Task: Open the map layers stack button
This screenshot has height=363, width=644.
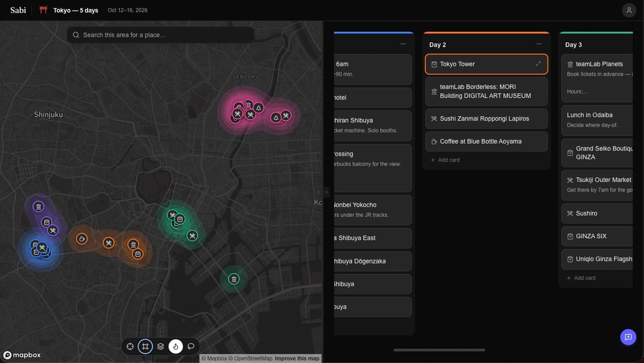Action: tap(161, 346)
